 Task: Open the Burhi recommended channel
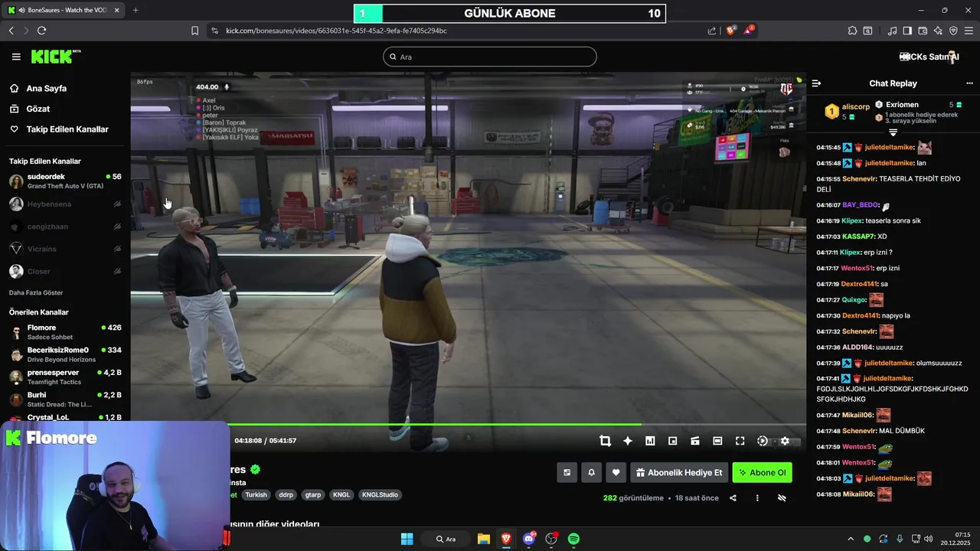65,399
